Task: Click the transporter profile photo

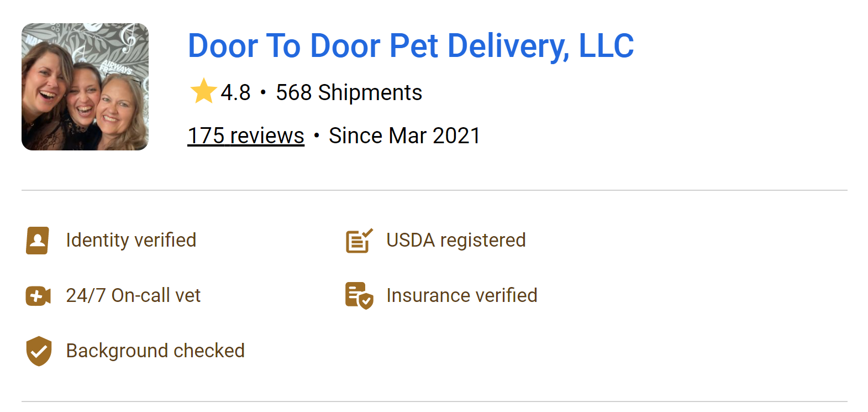Action: pyautogui.click(x=85, y=87)
